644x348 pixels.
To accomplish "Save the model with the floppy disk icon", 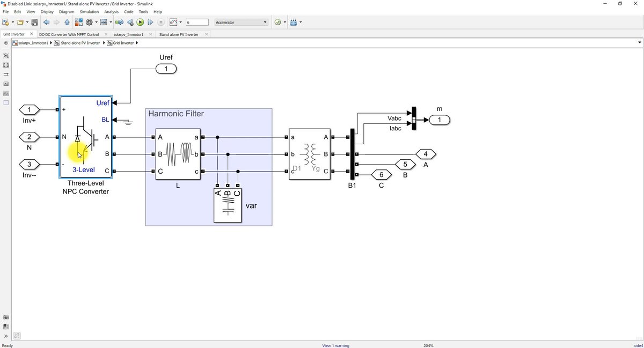I will coord(34,23).
